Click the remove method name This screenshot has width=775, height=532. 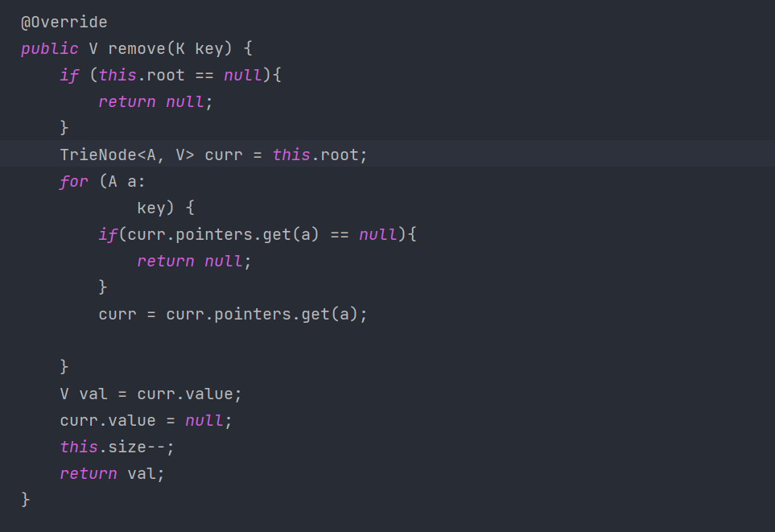click(x=136, y=49)
